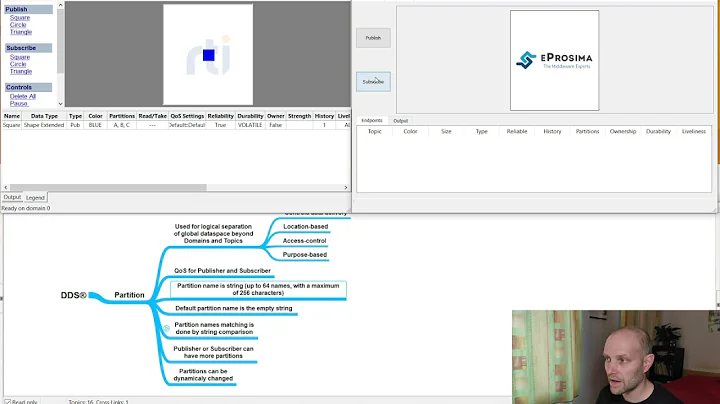Click the Strength column header
720x404 pixels.
[299, 116]
